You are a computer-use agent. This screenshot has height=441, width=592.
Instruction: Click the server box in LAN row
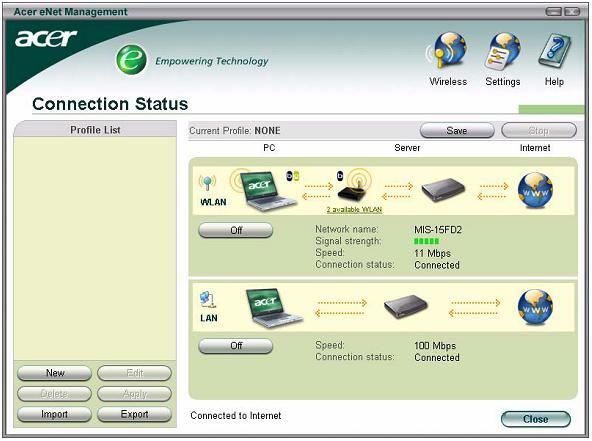pos(406,307)
